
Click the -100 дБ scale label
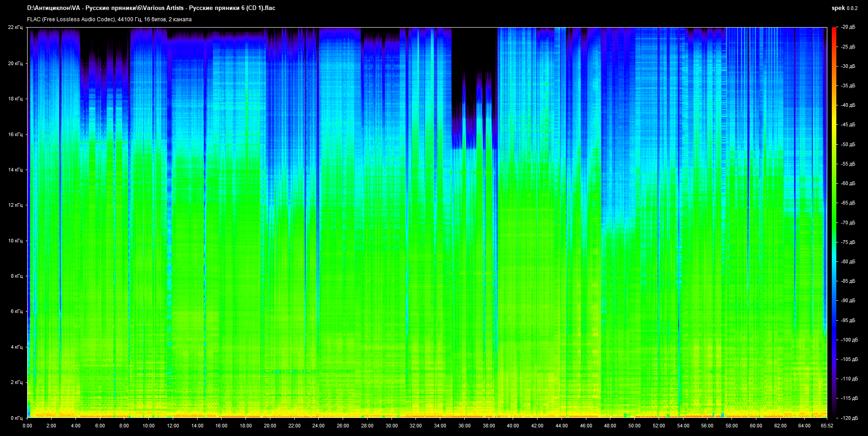849,340
